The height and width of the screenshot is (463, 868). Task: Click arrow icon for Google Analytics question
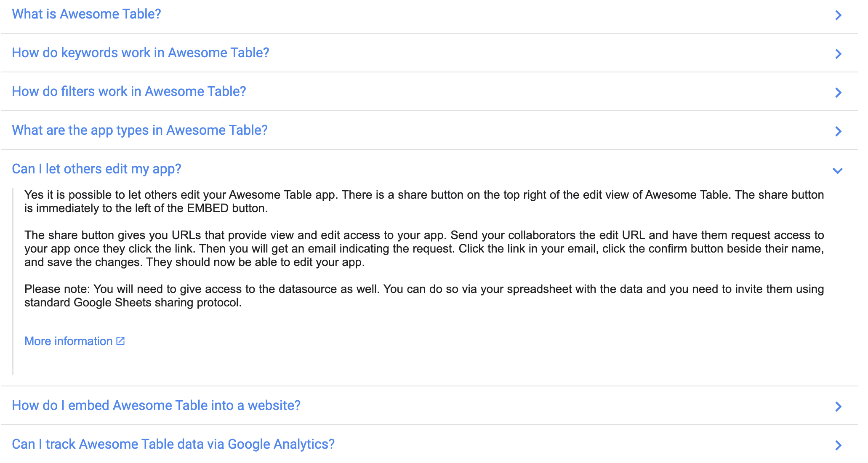(x=838, y=445)
